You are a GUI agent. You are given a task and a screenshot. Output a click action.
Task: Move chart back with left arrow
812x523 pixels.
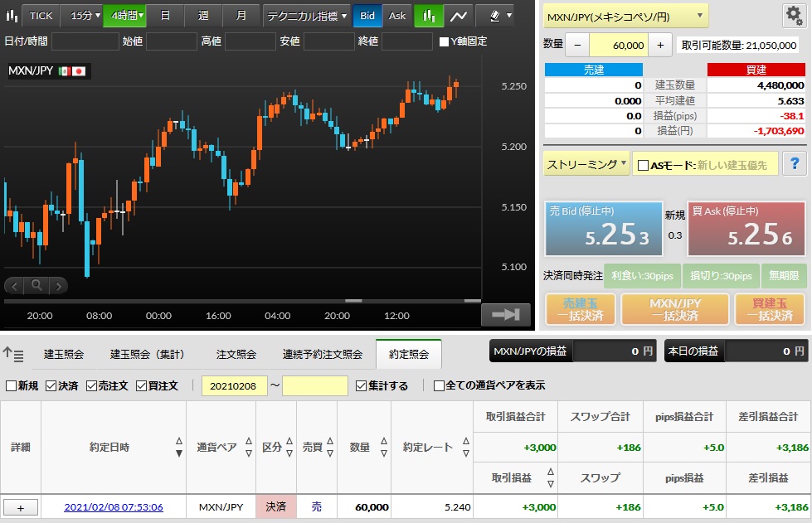coord(14,285)
